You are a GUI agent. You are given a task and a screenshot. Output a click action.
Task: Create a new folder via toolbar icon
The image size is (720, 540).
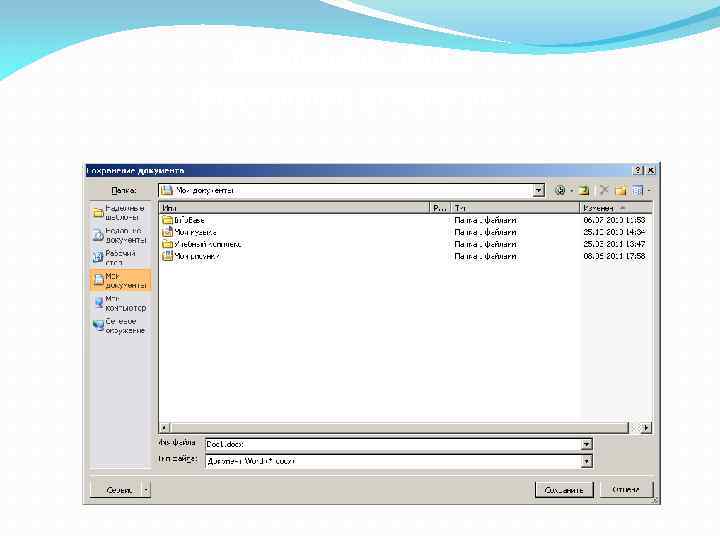[621, 190]
